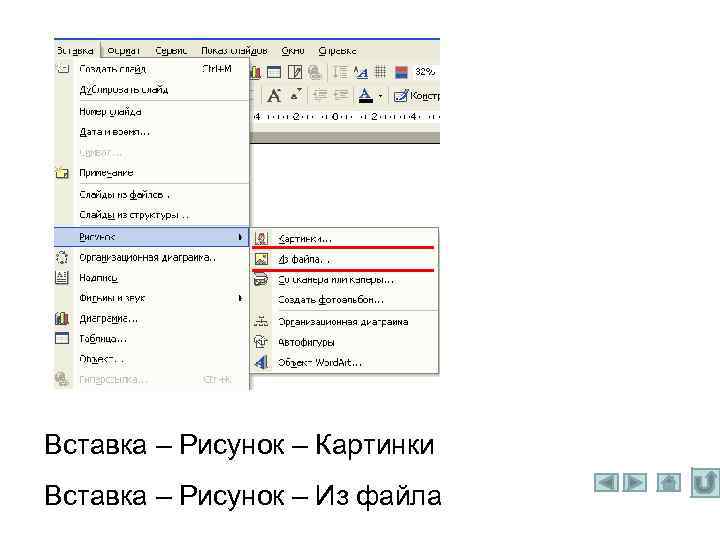Click the Создать слайд menu icon
Screen dimensions: 720x540
point(62,69)
